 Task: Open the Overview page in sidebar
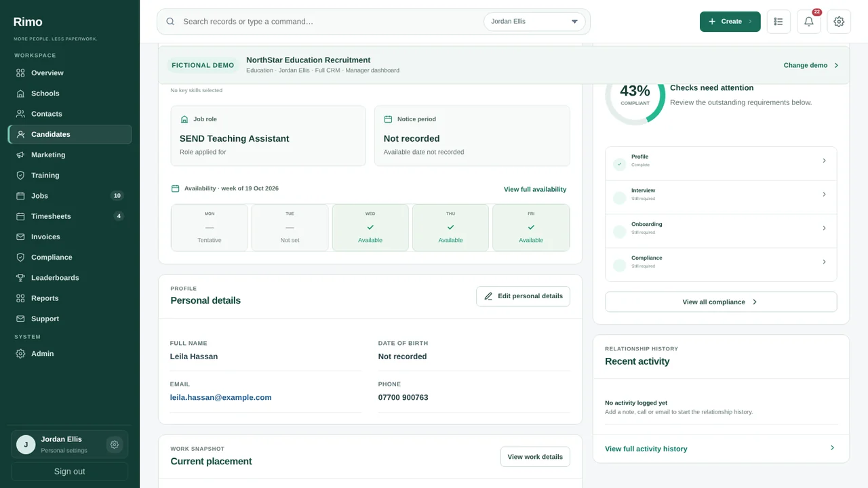click(70, 73)
